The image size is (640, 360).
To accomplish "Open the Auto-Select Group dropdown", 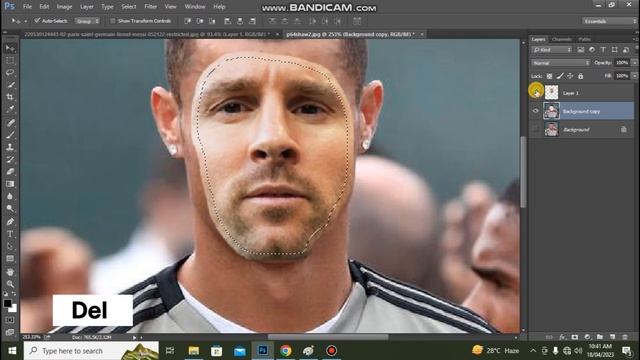I will 87,21.
